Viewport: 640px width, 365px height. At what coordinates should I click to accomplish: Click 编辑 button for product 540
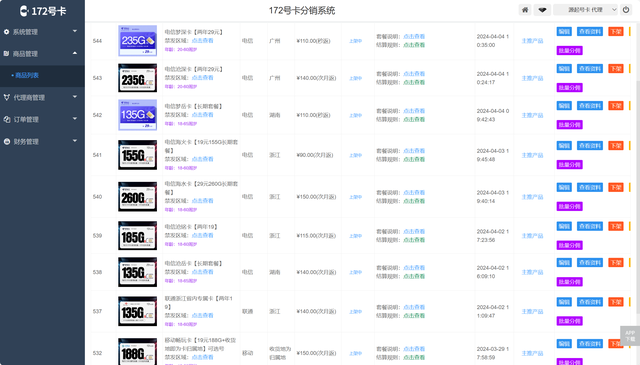(x=564, y=187)
